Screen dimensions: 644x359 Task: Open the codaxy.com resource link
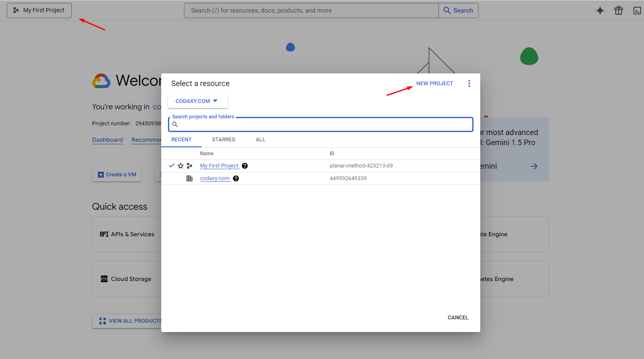[215, 178]
